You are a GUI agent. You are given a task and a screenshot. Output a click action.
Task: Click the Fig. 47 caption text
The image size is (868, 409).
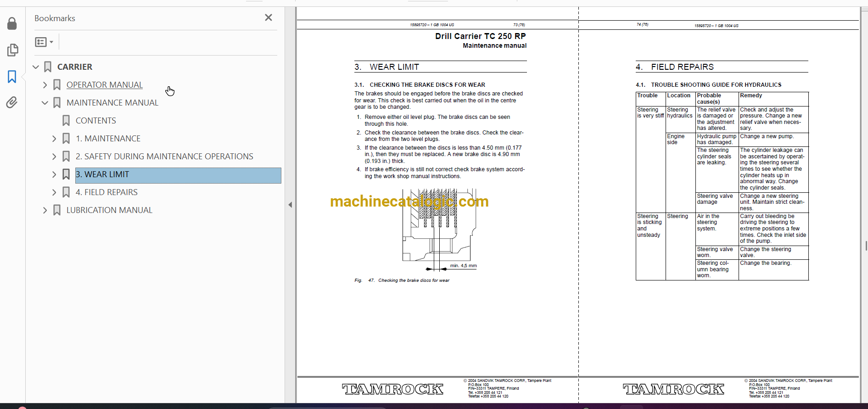coord(402,280)
